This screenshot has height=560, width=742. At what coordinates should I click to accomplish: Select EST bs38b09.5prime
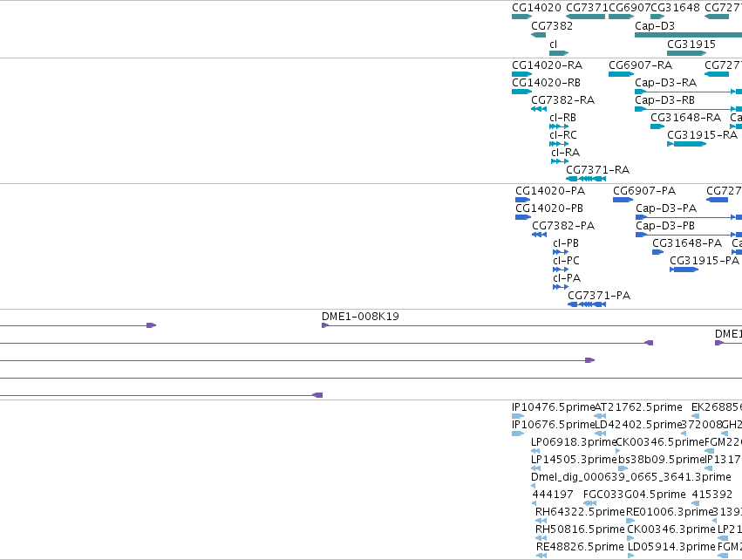[623, 468]
